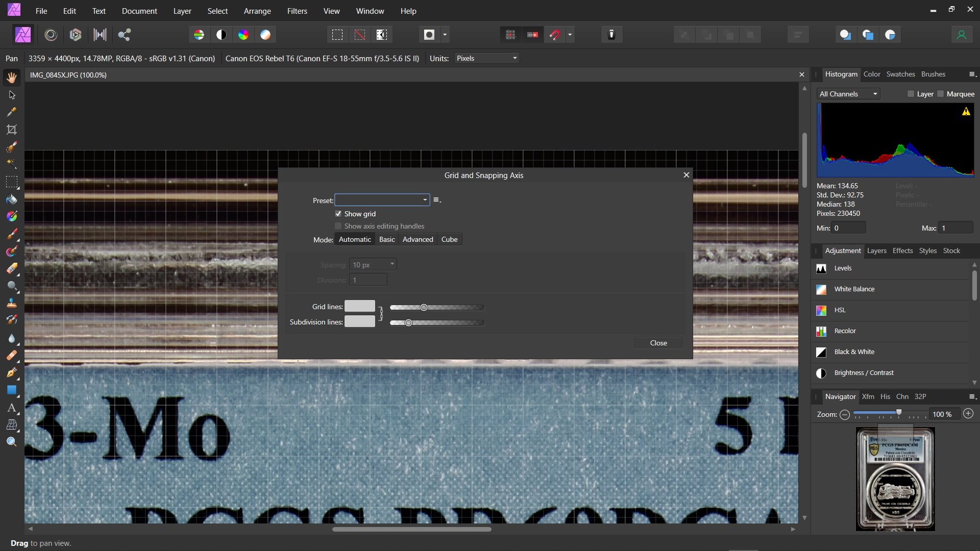Select the Selection Brush tool
The width and height of the screenshot is (980, 551).
pyautogui.click(x=12, y=147)
